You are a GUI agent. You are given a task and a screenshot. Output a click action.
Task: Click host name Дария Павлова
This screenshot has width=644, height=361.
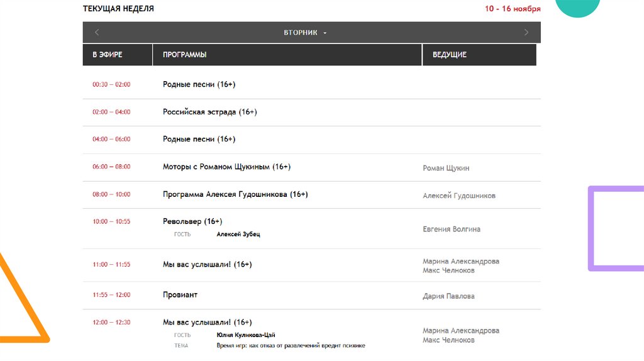tap(448, 296)
